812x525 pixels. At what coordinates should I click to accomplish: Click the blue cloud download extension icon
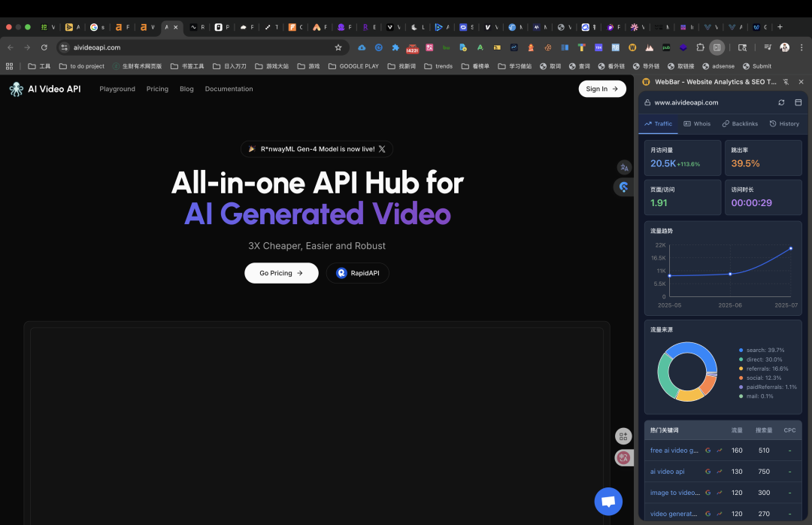click(362, 47)
